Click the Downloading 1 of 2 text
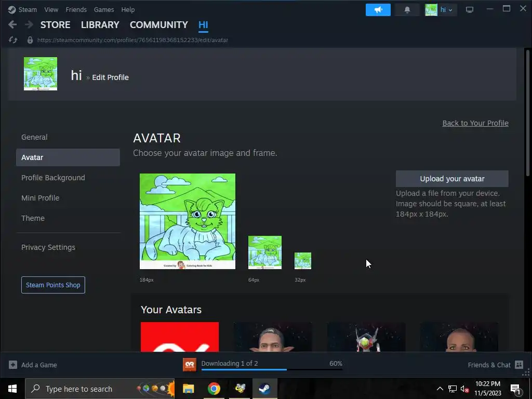532x399 pixels. pyautogui.click(x=230, y=363)
